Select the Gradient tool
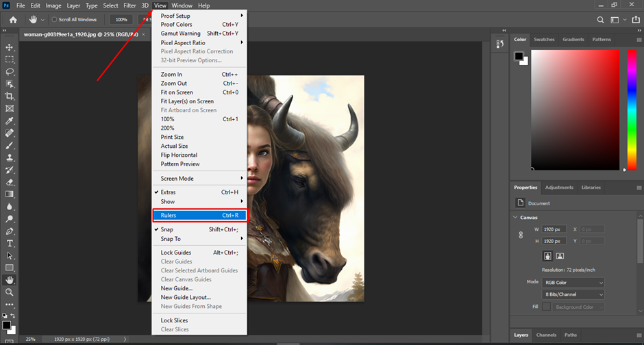Viewport: 644px width, 345px height. coord(10,194)
